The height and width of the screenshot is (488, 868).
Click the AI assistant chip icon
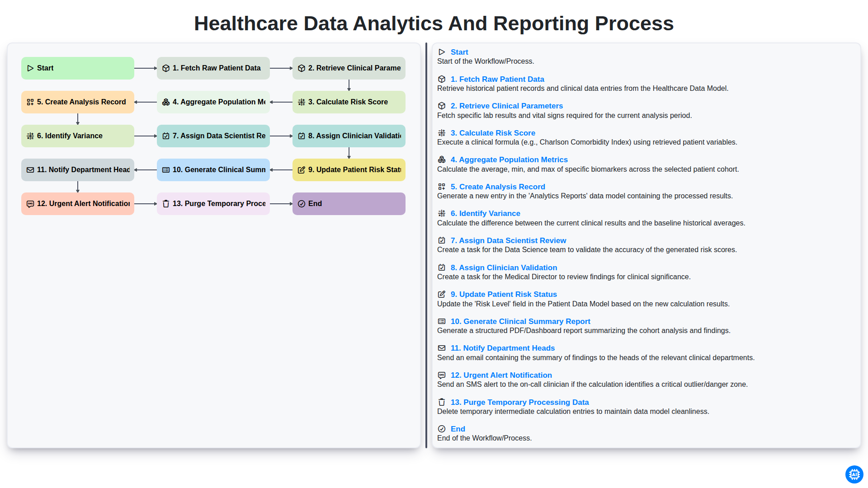[854, 474]
